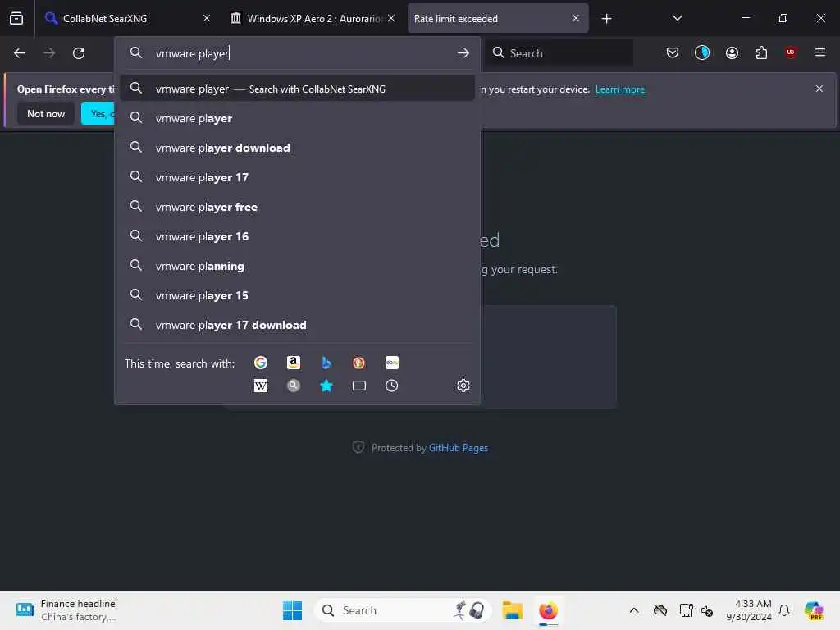Search this time with Wikipedia

[261, 386]
